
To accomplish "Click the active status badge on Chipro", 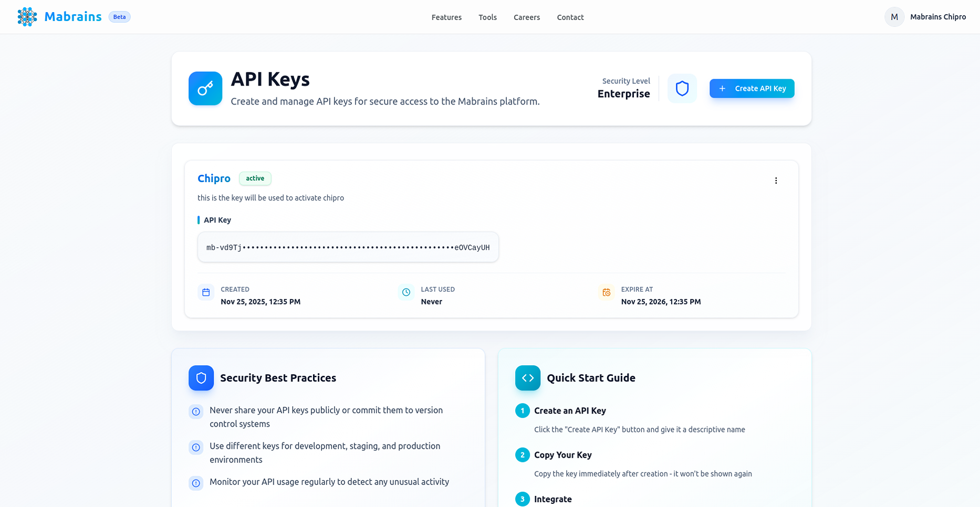I will coord(255,178).
